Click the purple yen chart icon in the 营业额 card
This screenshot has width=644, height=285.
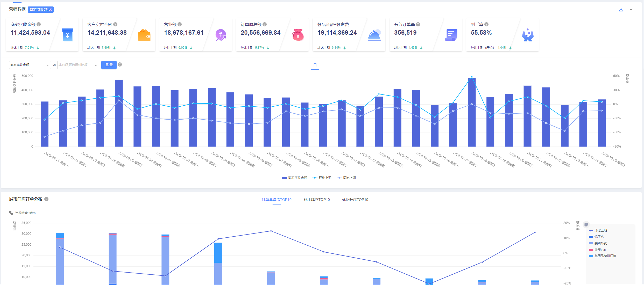click(x=221, y=35)
